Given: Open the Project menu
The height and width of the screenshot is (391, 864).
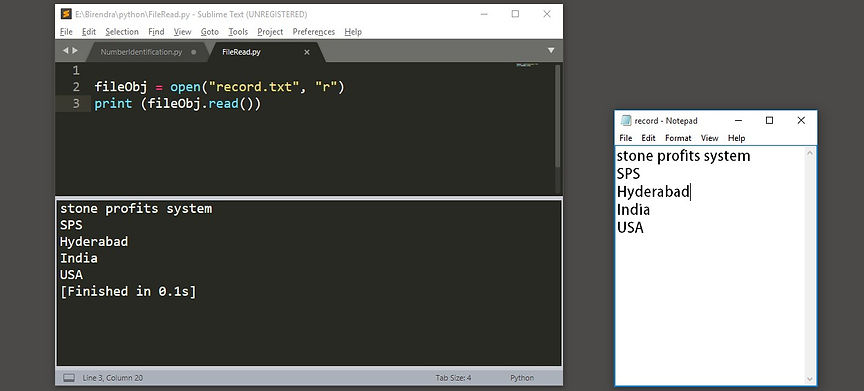Looking at the screenshot, I should point(270,32).
